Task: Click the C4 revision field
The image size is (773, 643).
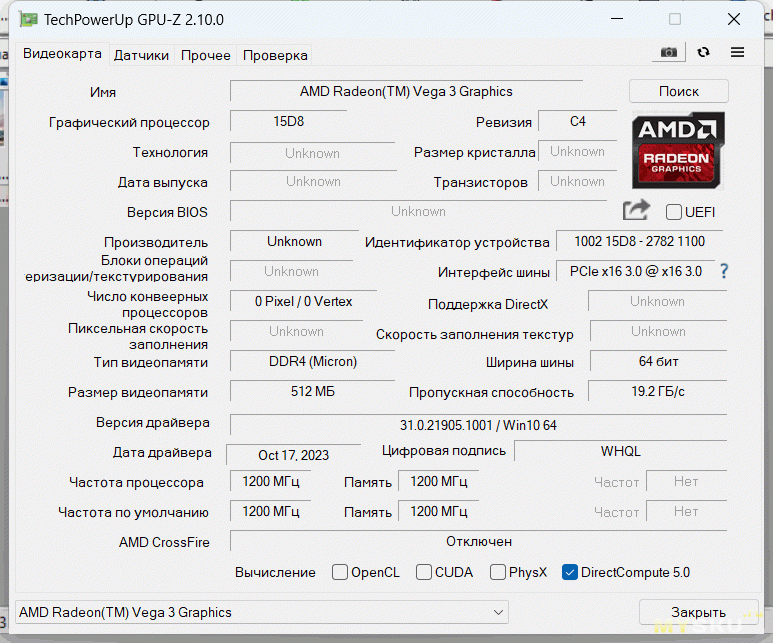Action: coord(577,121)
